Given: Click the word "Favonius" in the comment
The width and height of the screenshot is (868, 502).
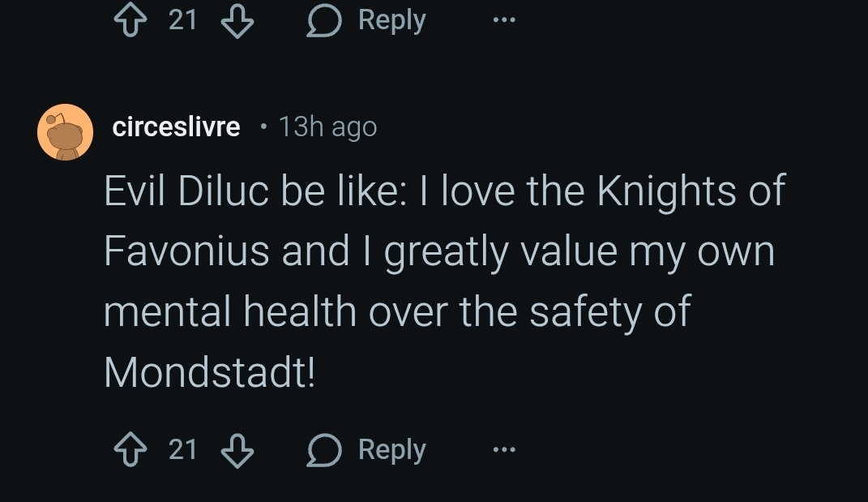Looking at the screenshot, I should point(186,251).
